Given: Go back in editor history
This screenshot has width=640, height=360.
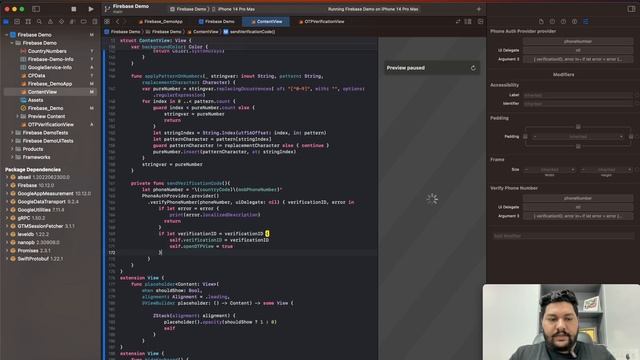Looking at the screenshot, I should [118, 22].
